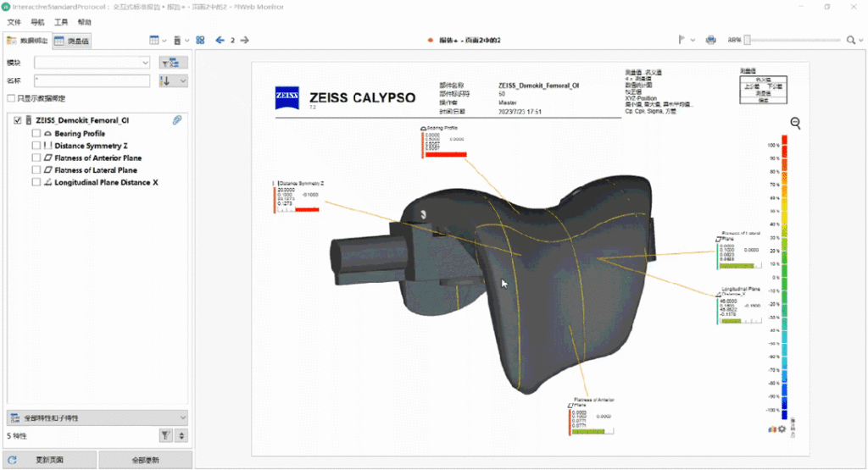Enable the Bearing Profile checkbox
The image size is (868, 470).
[x=36, y=134]
